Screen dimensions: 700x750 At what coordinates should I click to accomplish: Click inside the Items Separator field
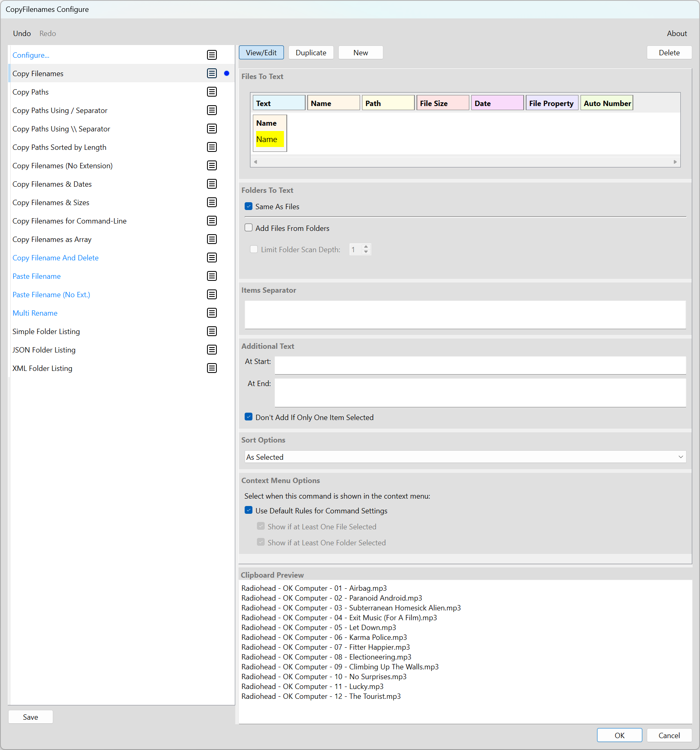pyautogui.click(x=464, y=314)
